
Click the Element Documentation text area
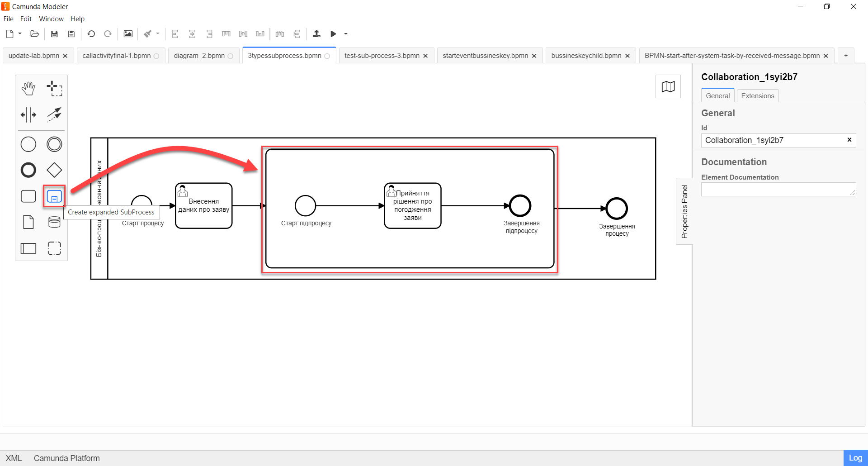tap(778, 189)
